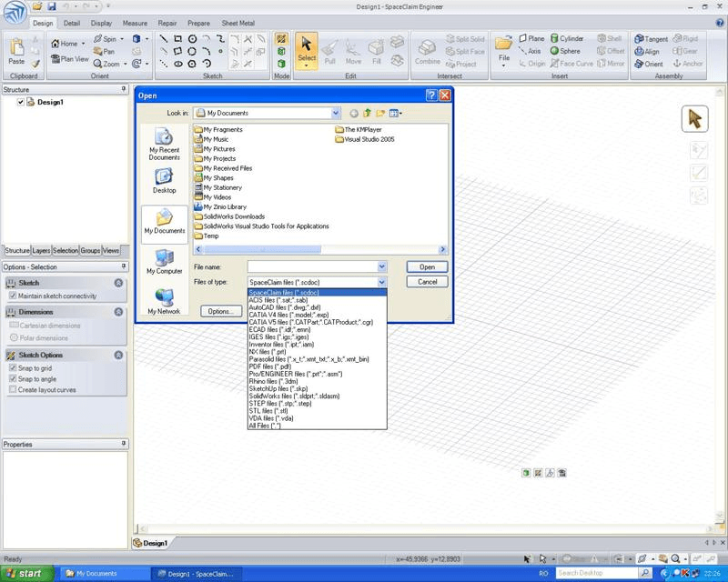Click Cancel in the Open dialog
Screen dimensions: 728x582
[x=427, y=282]
